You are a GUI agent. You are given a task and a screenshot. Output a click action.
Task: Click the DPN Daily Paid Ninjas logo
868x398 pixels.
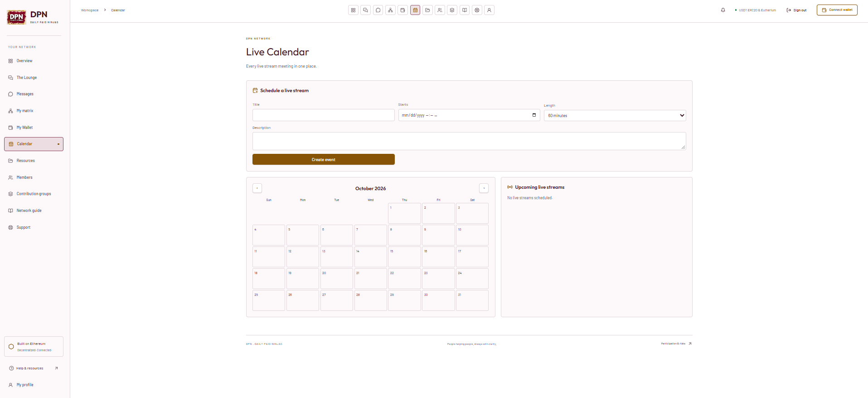pyautogui.click(x=33, y=17)
